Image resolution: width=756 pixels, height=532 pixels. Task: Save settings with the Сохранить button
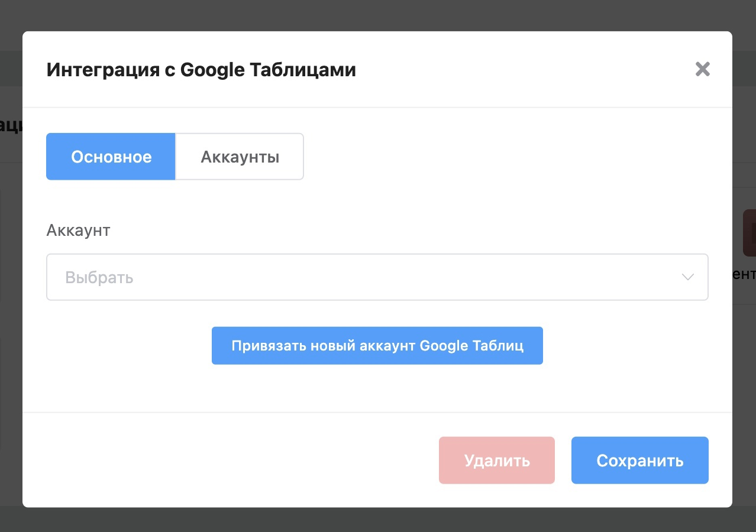tap(639, 460)
